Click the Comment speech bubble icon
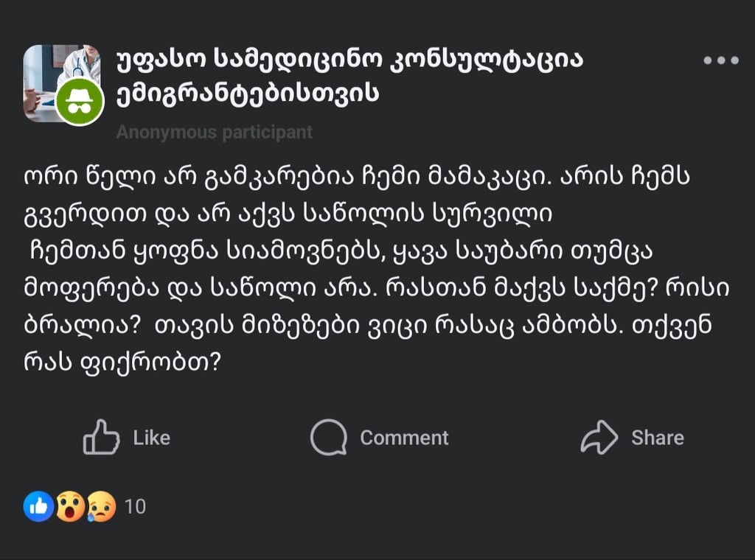 [x=331, y=437]
